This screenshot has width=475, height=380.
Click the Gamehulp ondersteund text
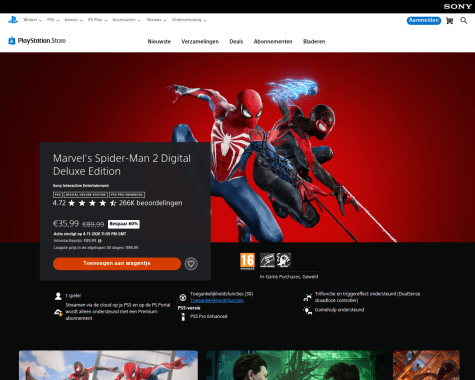tap(339, 310)
